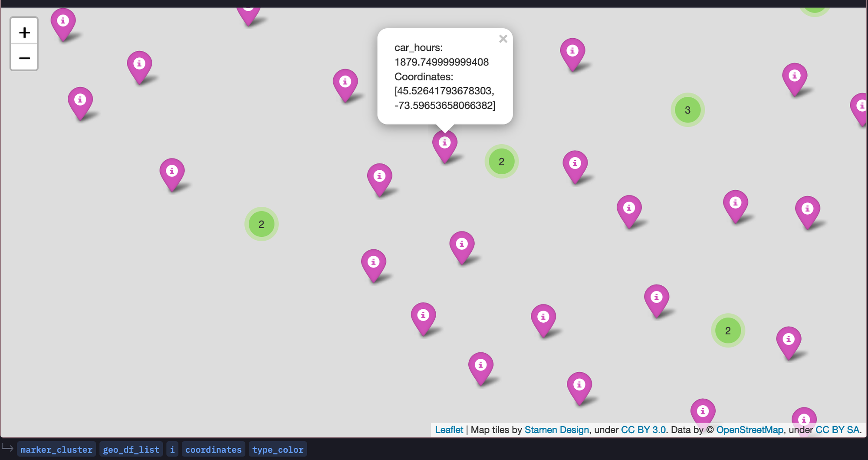Click the lone marker in the lower center
The image size is (868, 460).
coord(481,365)
